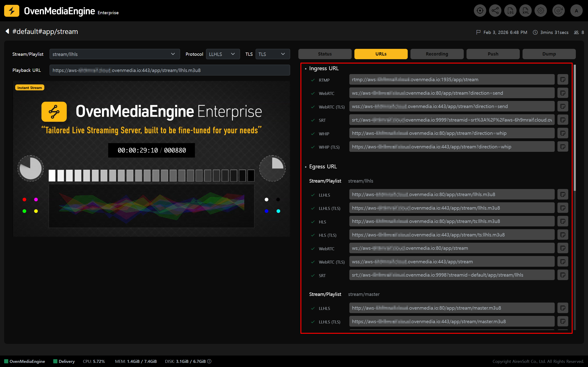This screenshot has height=367, width=588.
Task: Open the Stream/Playlist dropdown
Action: (x=114, y=54)
